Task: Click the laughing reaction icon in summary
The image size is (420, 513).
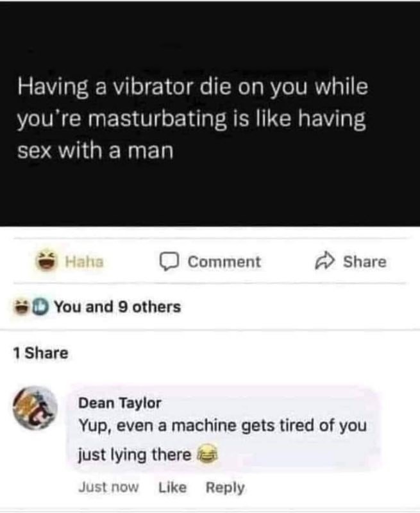Action: click(x=21, y=307)
